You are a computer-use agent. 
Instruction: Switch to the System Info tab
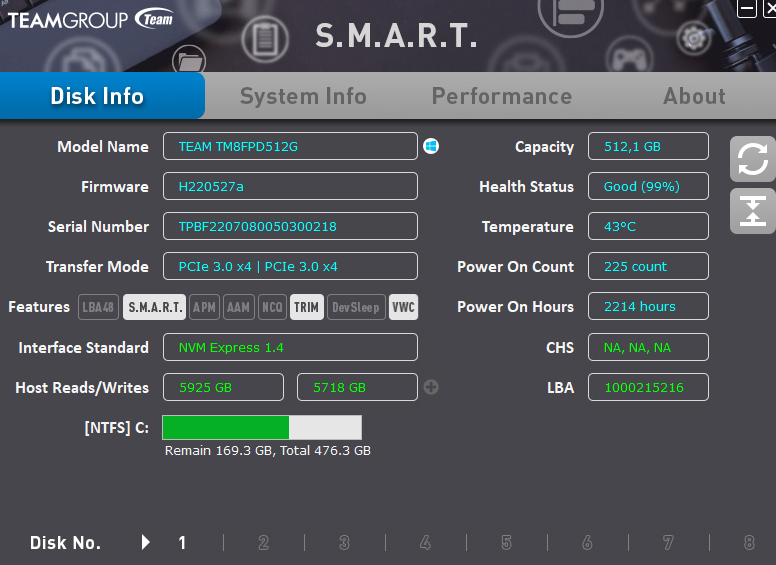(x=303, y=96)
